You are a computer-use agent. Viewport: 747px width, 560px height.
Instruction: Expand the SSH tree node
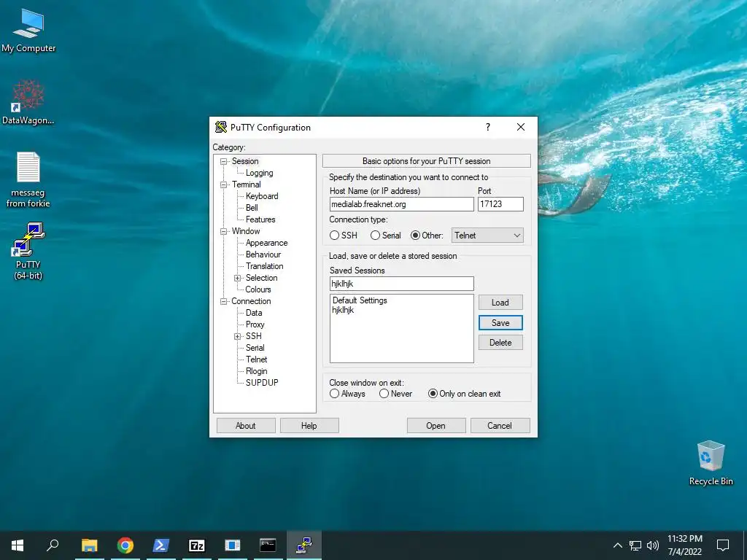(237, 337)
